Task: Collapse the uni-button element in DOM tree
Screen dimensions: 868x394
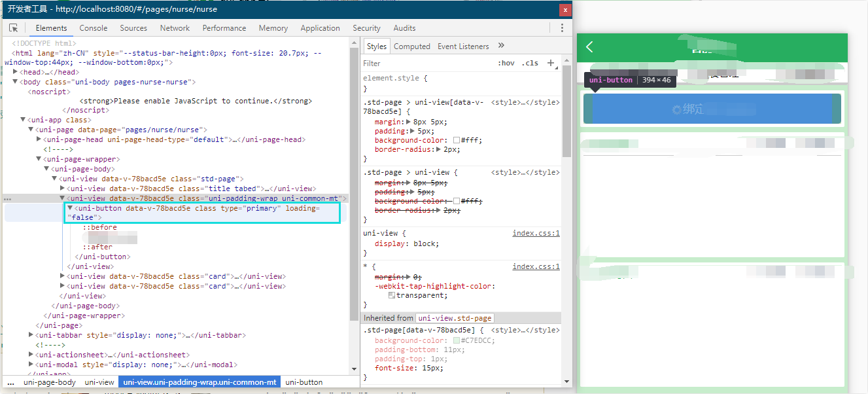Action: coord(71,208)
